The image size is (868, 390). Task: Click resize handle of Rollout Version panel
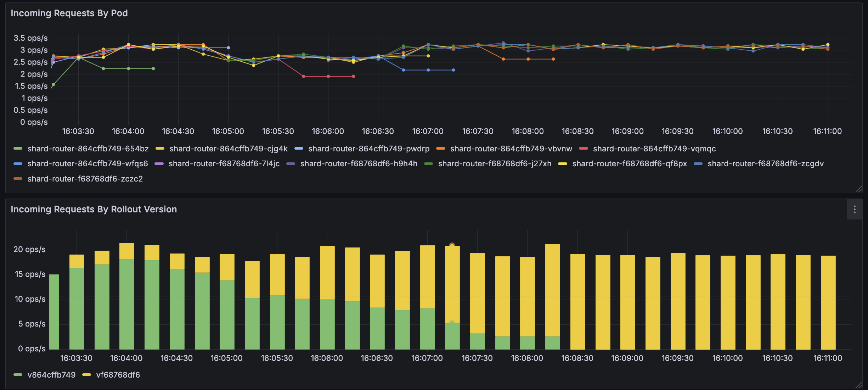point(858,385)
